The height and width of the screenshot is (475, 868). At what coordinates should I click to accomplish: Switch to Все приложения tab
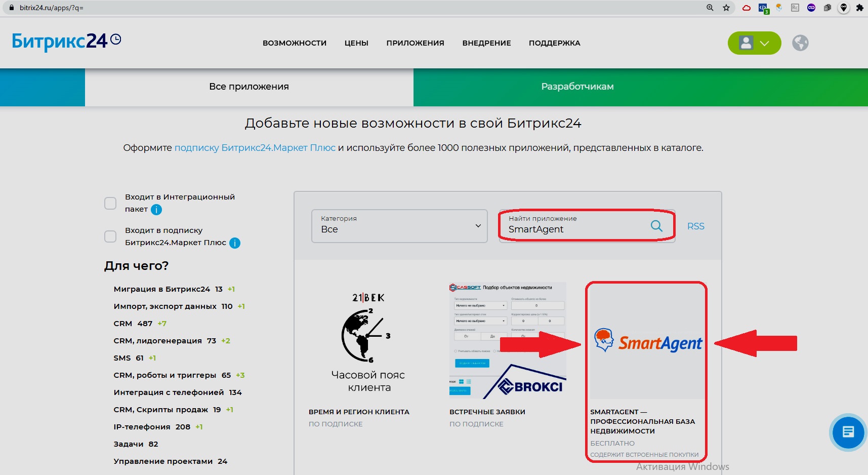249,87
